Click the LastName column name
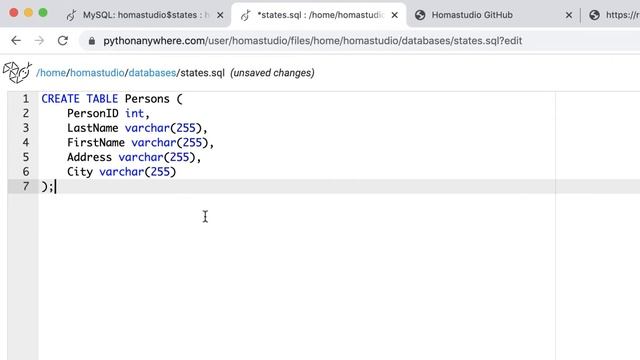This screenshot has height=360, width=640. [93, 128]
